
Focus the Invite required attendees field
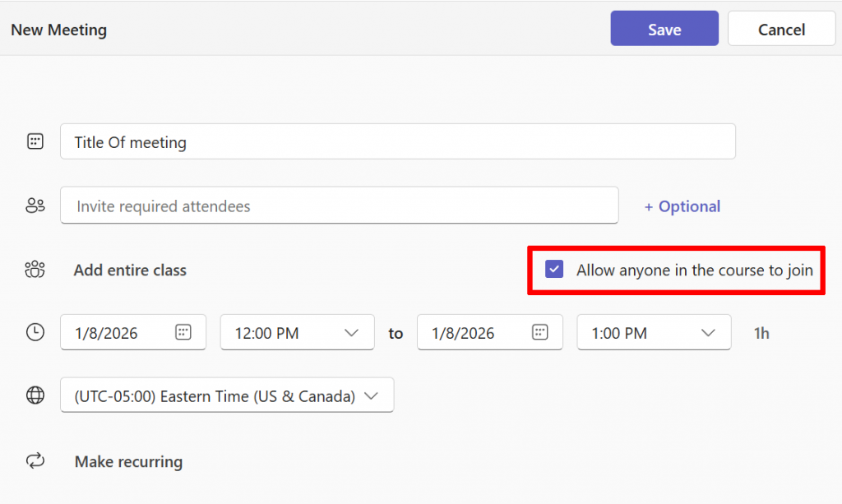339,206
